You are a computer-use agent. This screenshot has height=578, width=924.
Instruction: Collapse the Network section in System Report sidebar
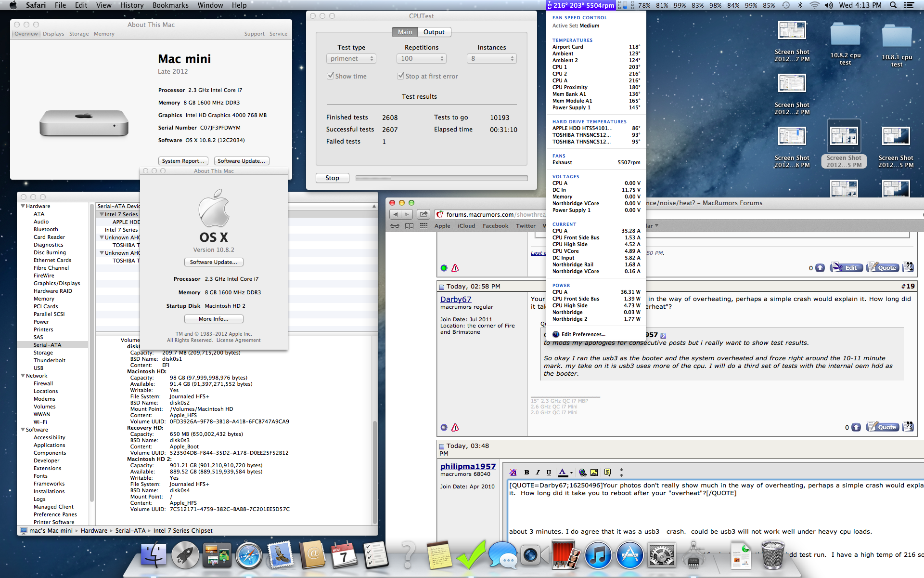point(23,376)
